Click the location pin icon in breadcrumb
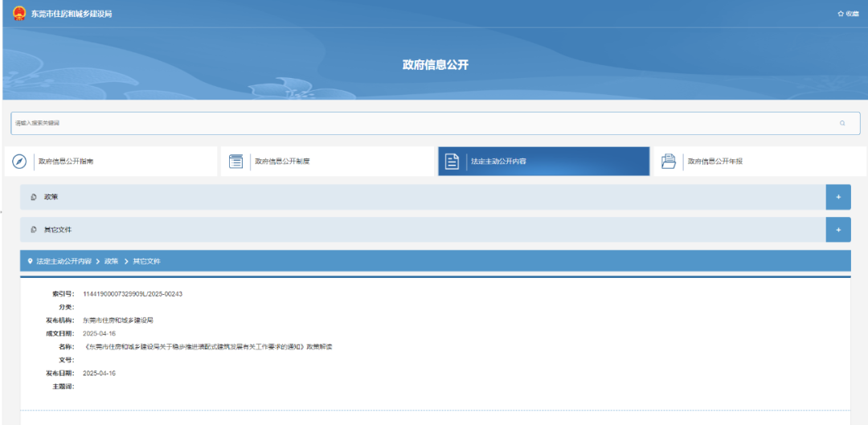 click(x=30, y=262)
